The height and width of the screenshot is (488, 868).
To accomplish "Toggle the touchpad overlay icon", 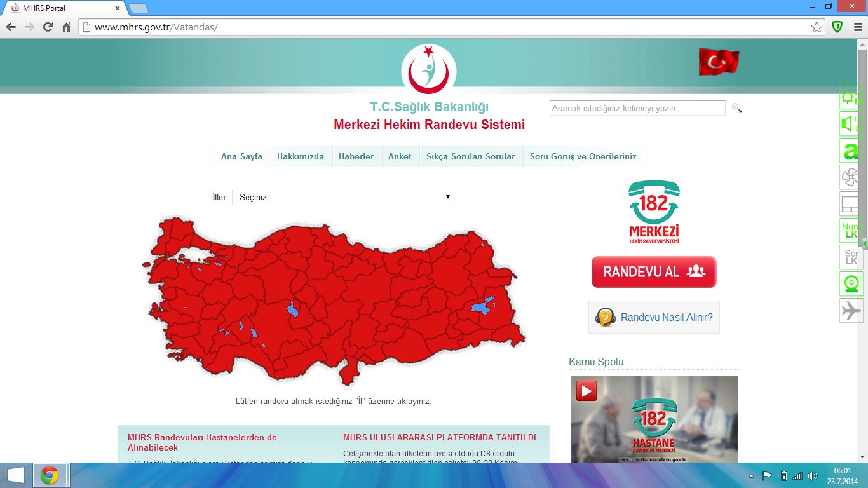I will [850, 204].
